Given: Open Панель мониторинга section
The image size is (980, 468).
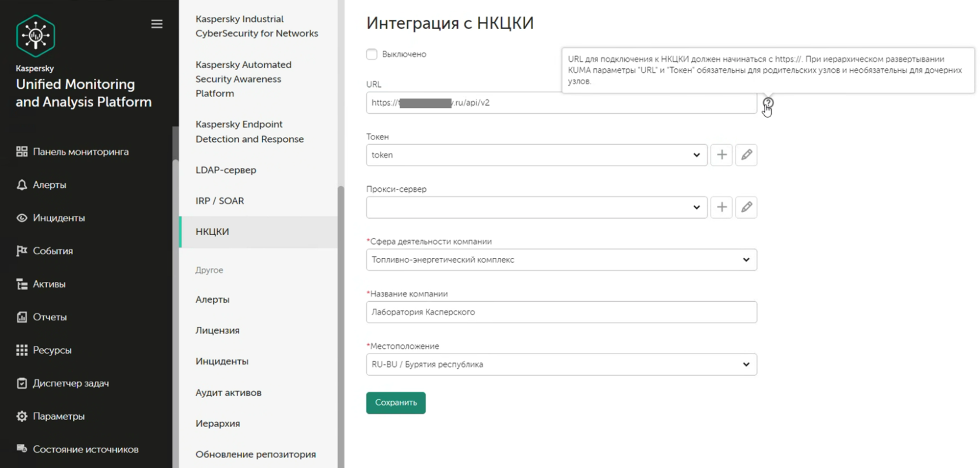Looking at the screenshot, I should pyautogui.click(x=80, y=152).
